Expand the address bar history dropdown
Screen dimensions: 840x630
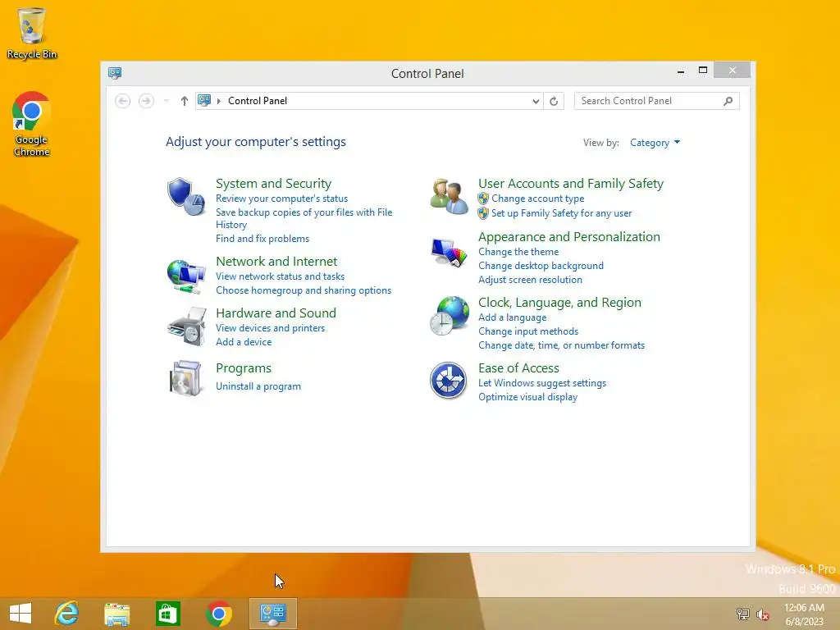click(535, 101)
